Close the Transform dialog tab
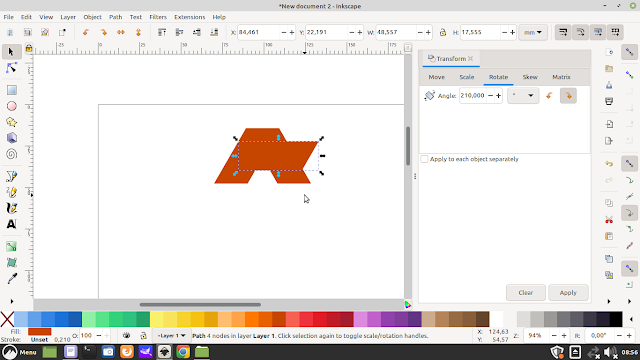Viewport: 640px width, 360px height. (x=471, y=59)
